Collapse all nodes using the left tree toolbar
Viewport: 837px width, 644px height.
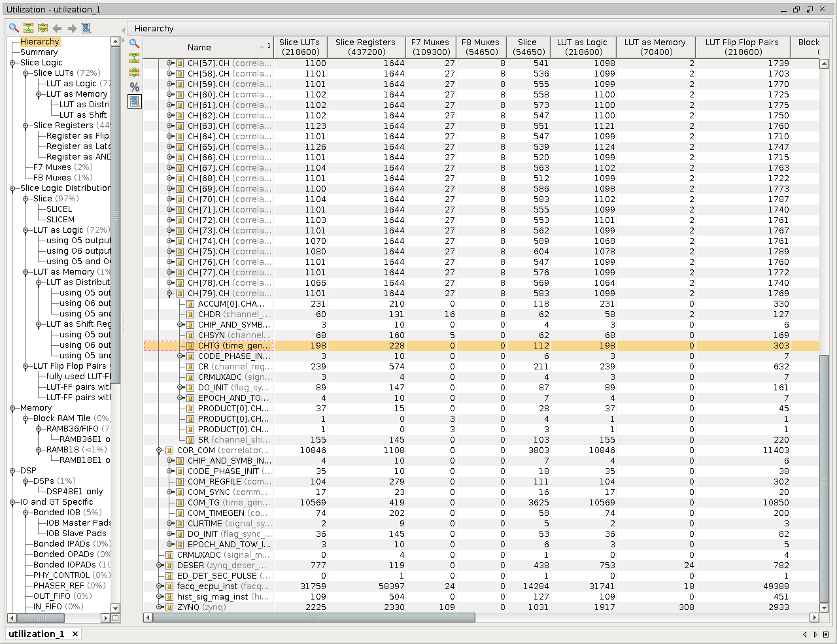click(28, 28)
